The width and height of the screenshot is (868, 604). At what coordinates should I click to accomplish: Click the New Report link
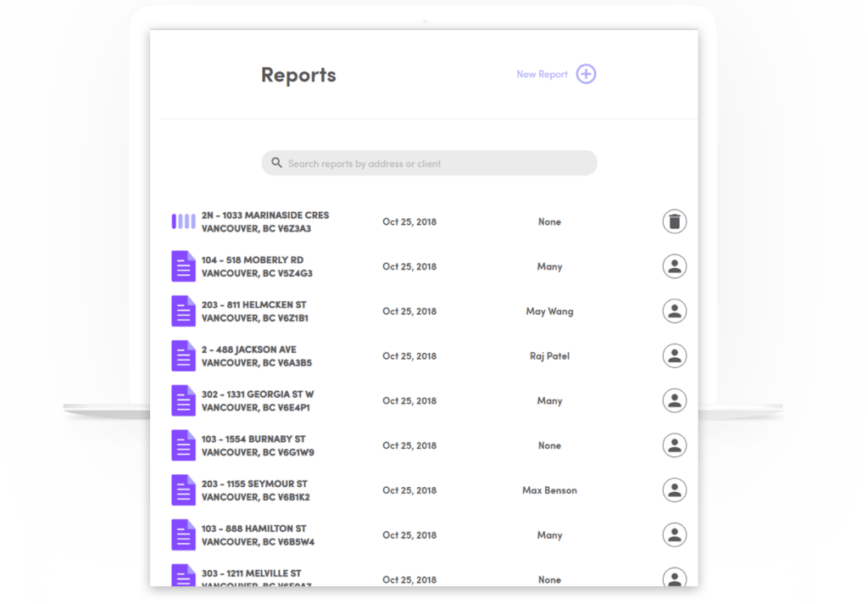[542, 74]
